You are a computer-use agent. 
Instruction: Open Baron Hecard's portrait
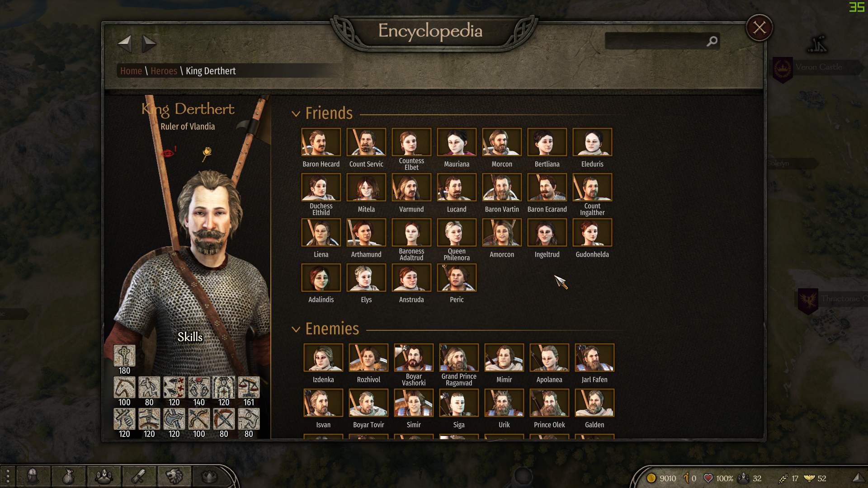321,142
